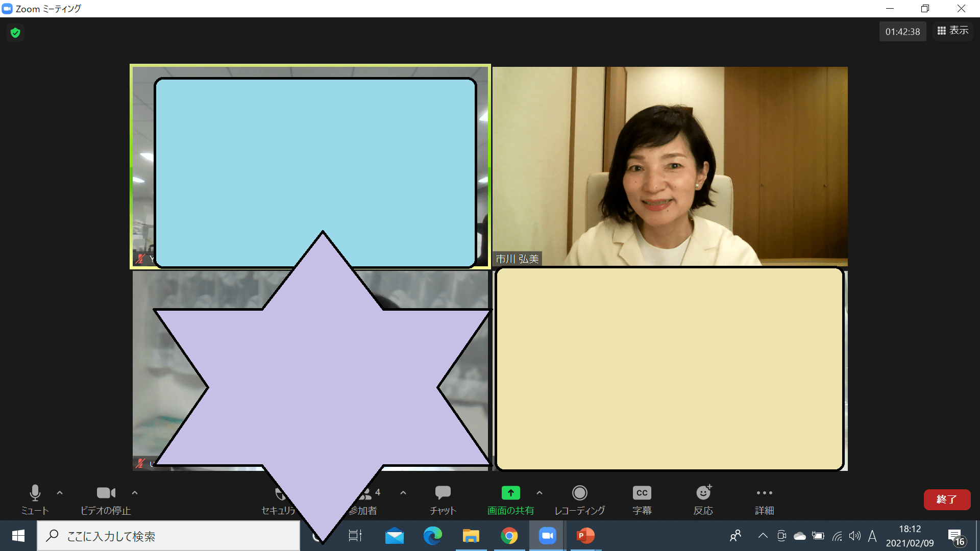Viewport: 980px width, 551px height.
Task: Select the 市川 弘美 video tile
Action: 670,166
